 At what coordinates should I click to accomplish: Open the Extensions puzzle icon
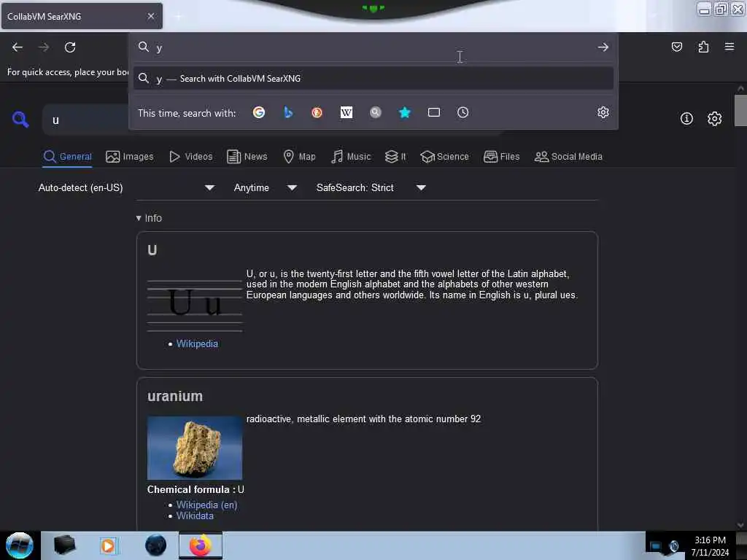point(703,47)
